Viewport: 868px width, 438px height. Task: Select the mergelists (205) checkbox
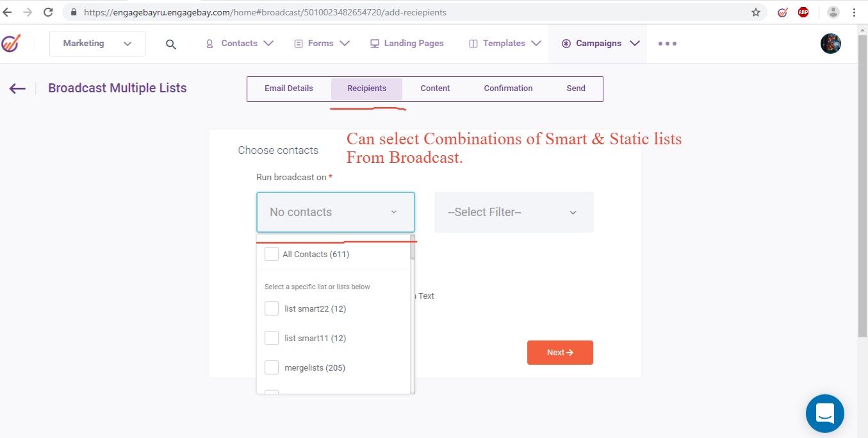tap(272, 367)
